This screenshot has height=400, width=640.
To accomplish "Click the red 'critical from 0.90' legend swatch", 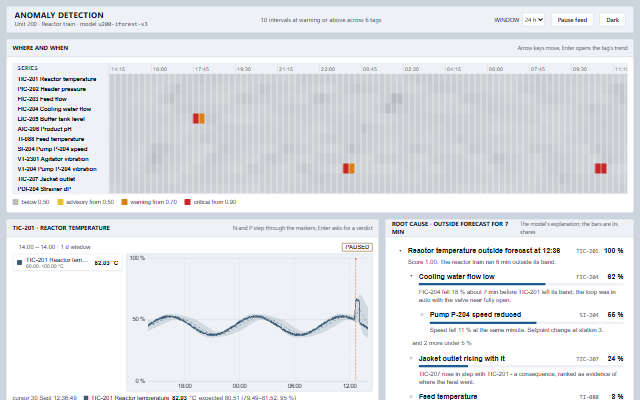I will (187, 202).
